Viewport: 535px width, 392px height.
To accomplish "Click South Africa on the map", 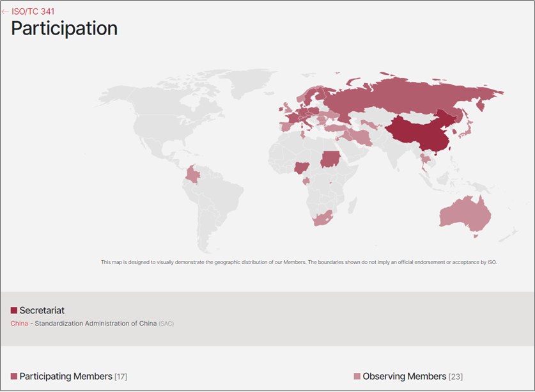I will pyautogui.click(x=323, y=217).
